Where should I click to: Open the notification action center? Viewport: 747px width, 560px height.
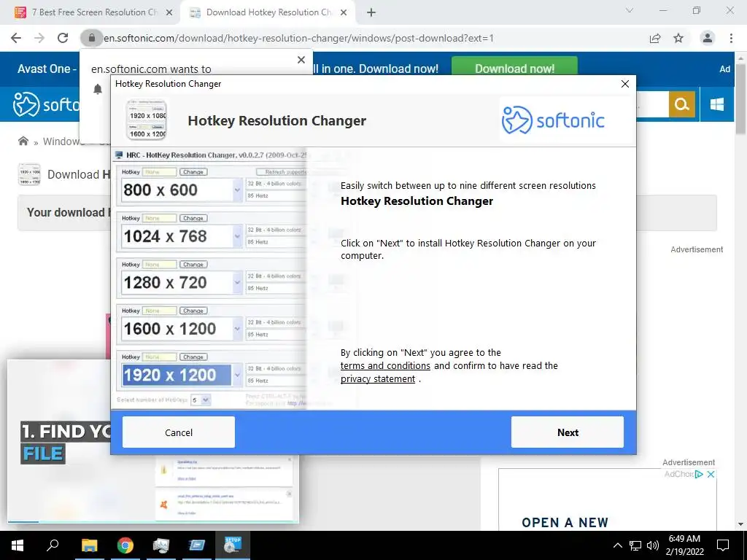click(x=723, y=545)
